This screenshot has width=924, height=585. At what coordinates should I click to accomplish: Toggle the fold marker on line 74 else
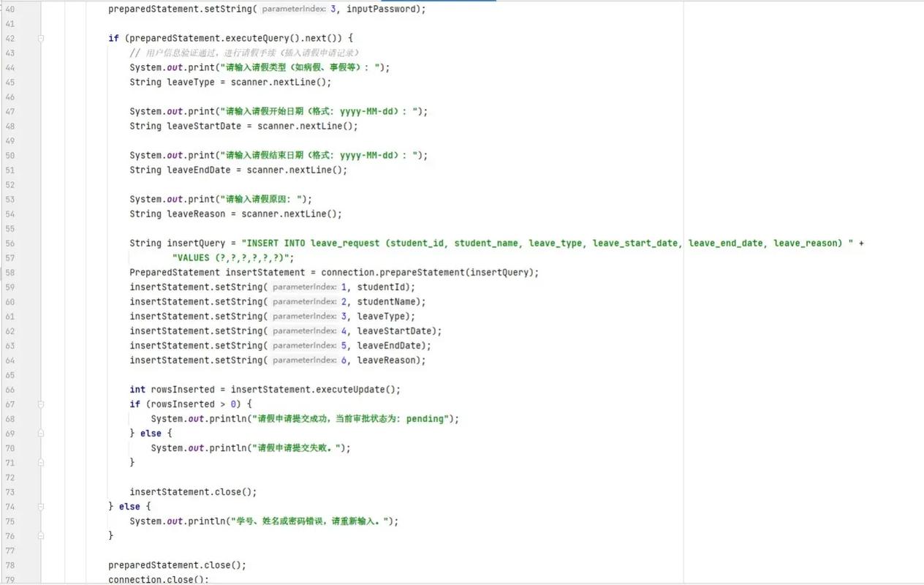pos(42,506)
